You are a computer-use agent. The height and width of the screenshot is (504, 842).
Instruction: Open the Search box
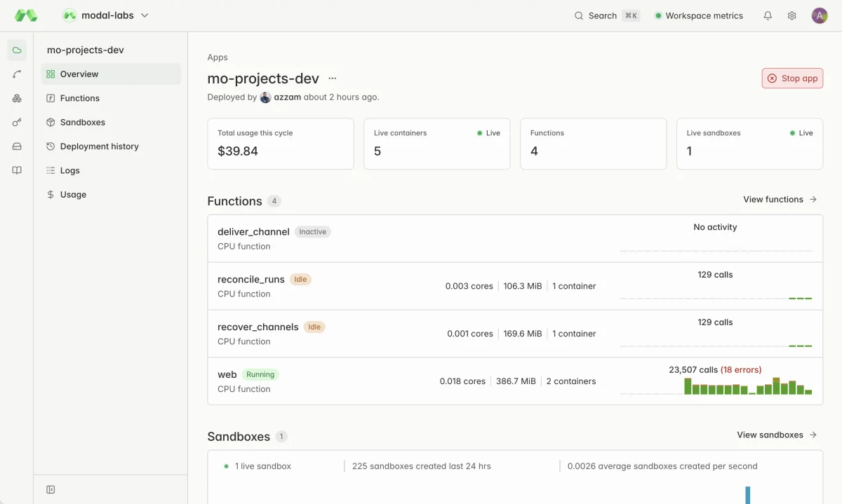click(x=607, y=15)
